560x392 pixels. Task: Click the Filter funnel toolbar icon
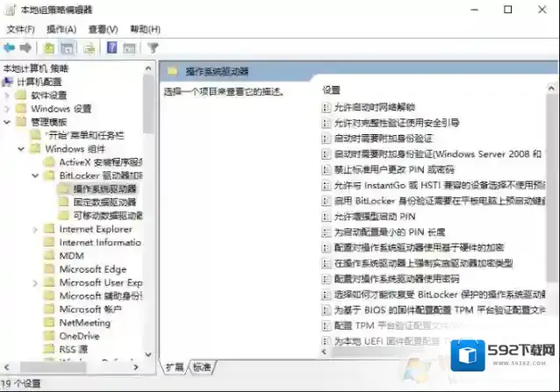153,47
